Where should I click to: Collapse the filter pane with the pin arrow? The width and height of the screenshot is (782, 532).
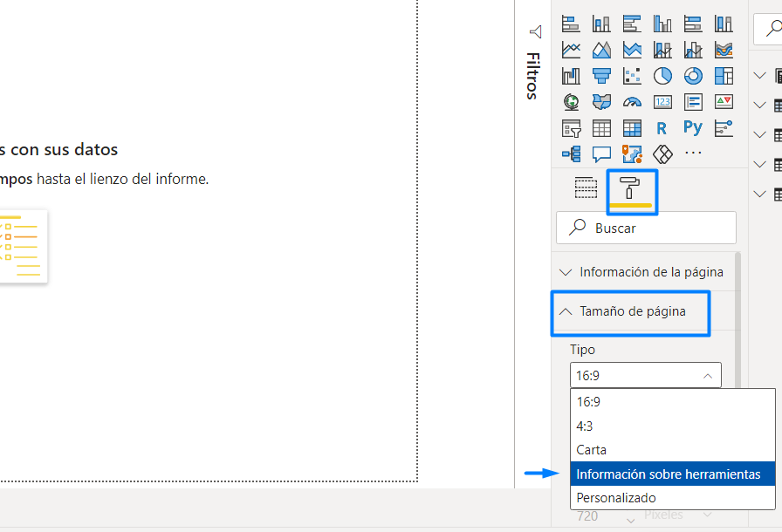pos(535,31)
